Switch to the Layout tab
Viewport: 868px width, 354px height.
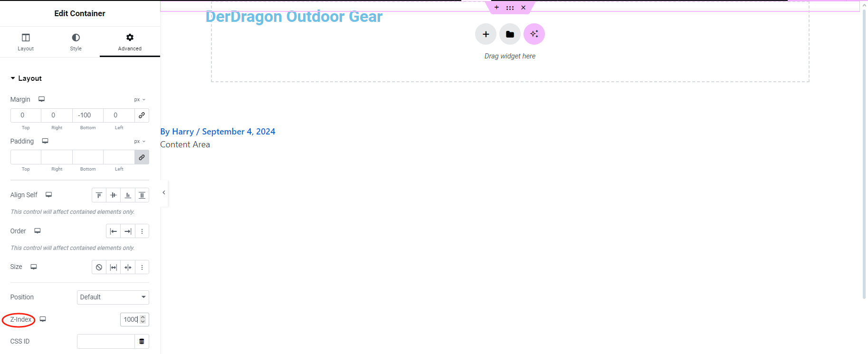click(x=26, y=42)
